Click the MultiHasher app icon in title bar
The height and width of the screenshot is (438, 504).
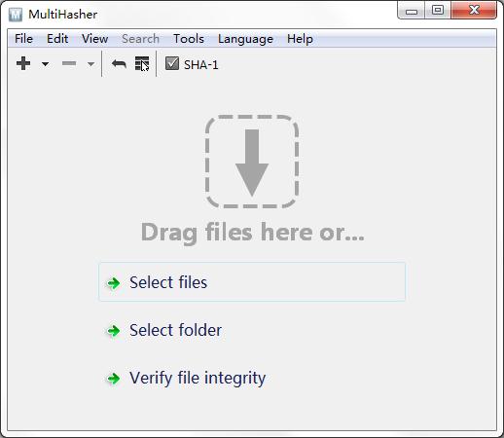16,15
